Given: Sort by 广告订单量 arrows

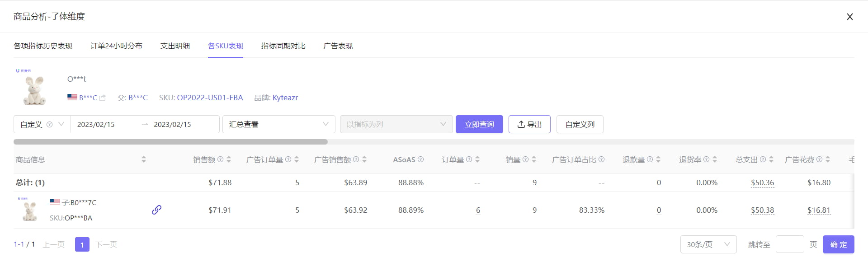Looking at the screenshot, I should [x=297, y=159].
